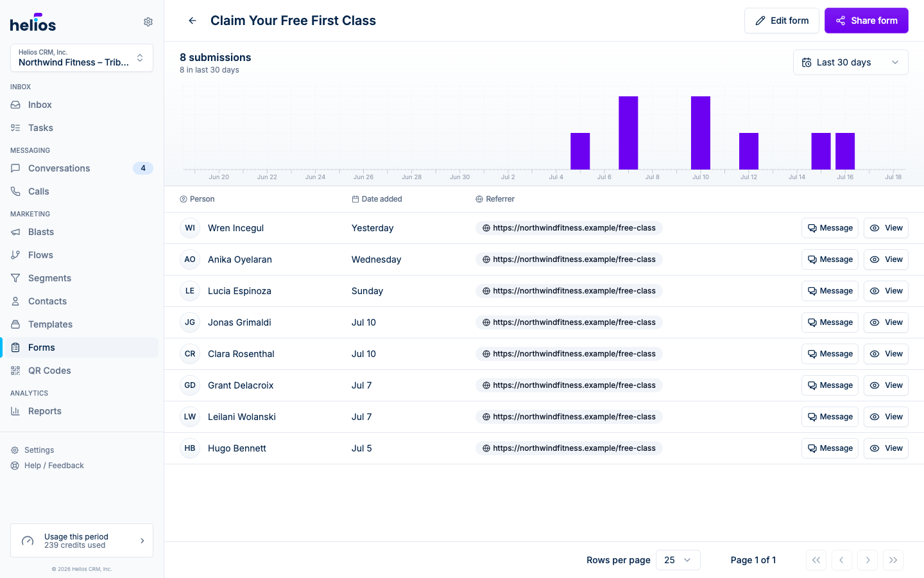Viewport: 924px width, 578px height.
Task: Select Templates in the Marketing menu
Action: click(x=81, y=324)
